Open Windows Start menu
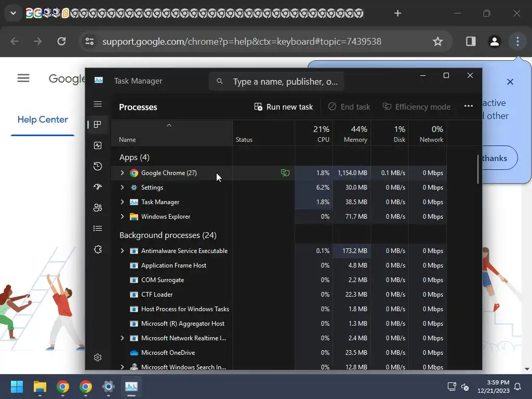 [x=17, y=387]
